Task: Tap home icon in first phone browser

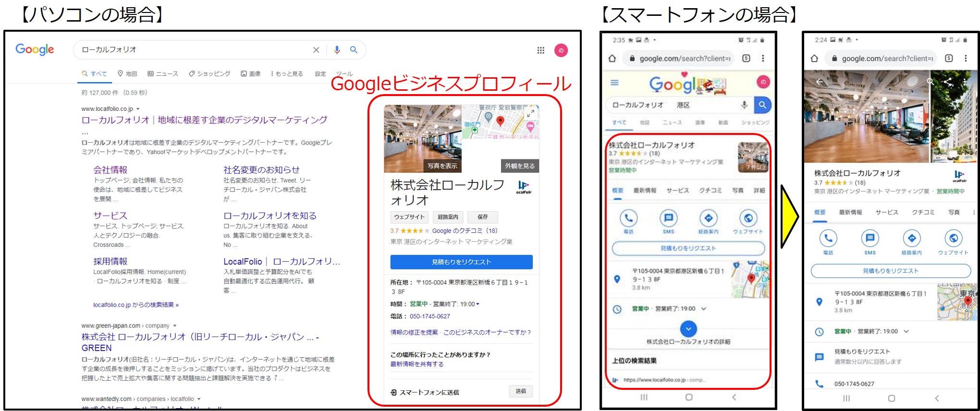Action: tap(612, 59)
